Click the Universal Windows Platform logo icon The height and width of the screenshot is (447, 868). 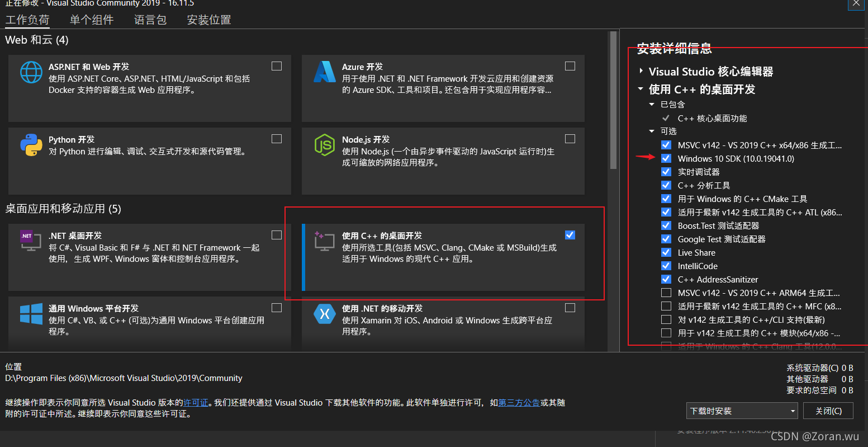point(31,313)
